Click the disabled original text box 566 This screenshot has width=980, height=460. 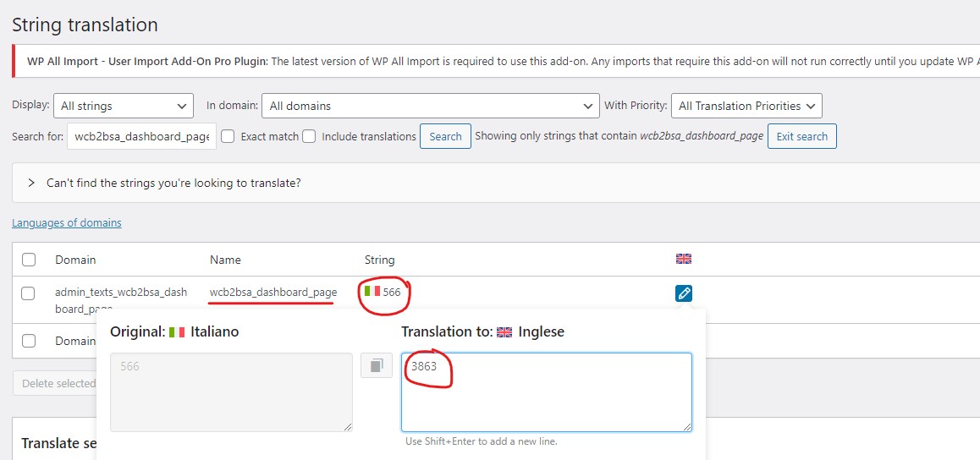[231, 392]
